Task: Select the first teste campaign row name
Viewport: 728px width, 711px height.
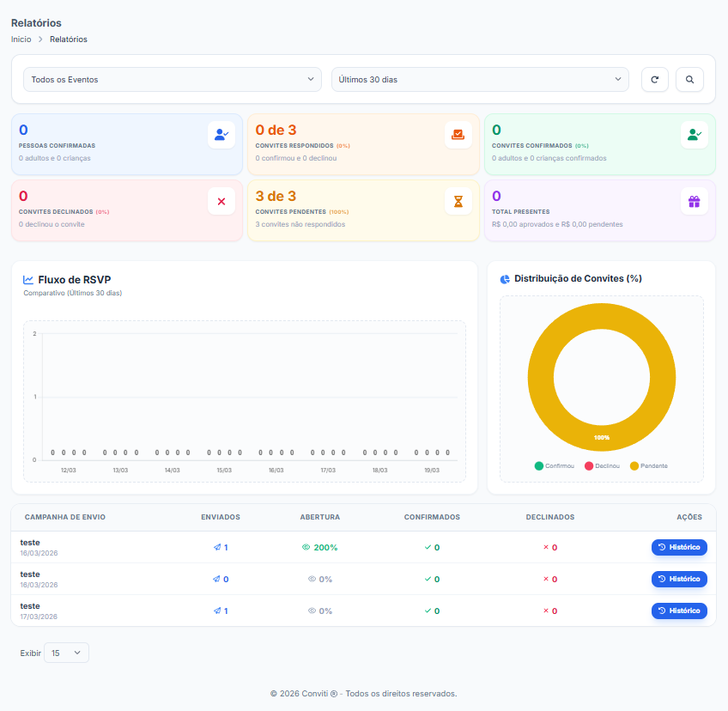Action: point(30,542)
